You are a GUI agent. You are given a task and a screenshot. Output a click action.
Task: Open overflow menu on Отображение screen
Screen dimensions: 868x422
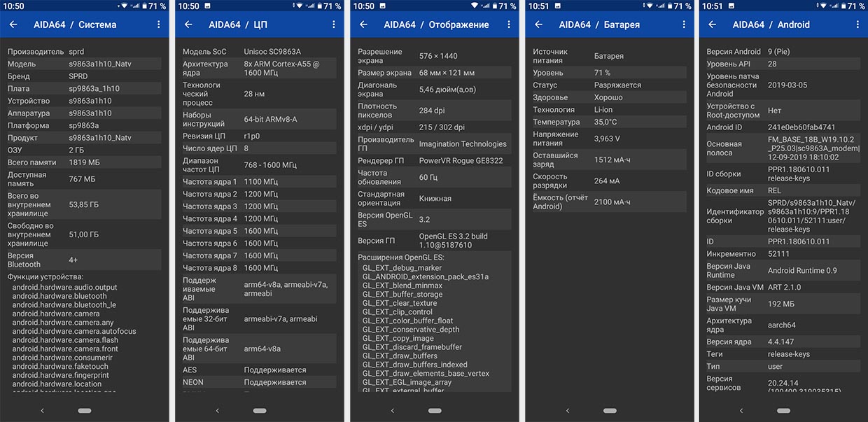pos(509,24)
